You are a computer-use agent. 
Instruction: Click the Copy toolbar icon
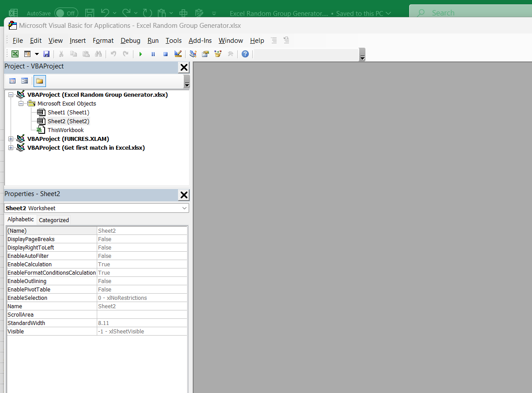[73, 54]
